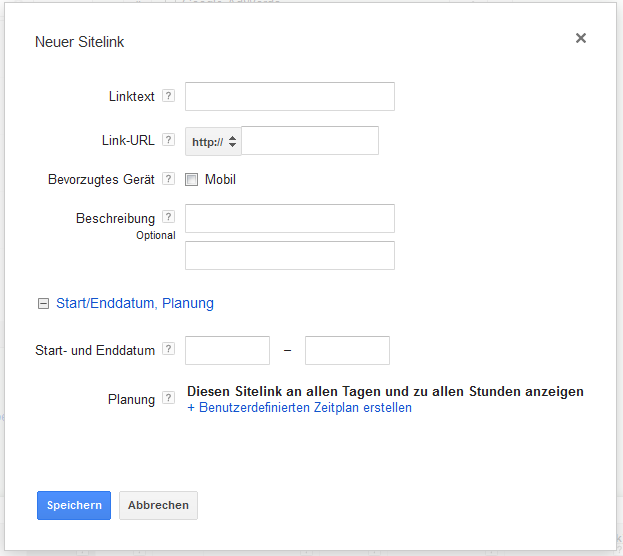The image size is (623, 556).
Task: Show help for the Beschreibung field
Action: point(168,217)
